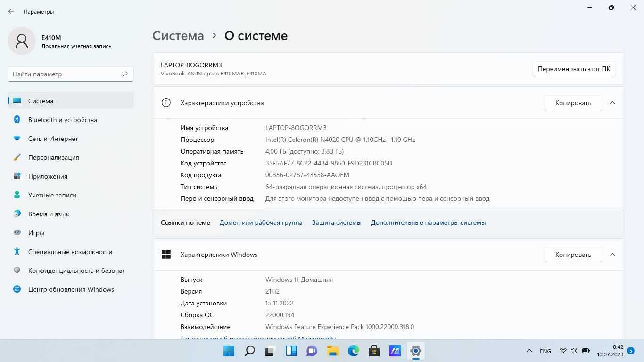
Task: Click the search magnifier in Найти параметр
Action: tap(125, 74)
